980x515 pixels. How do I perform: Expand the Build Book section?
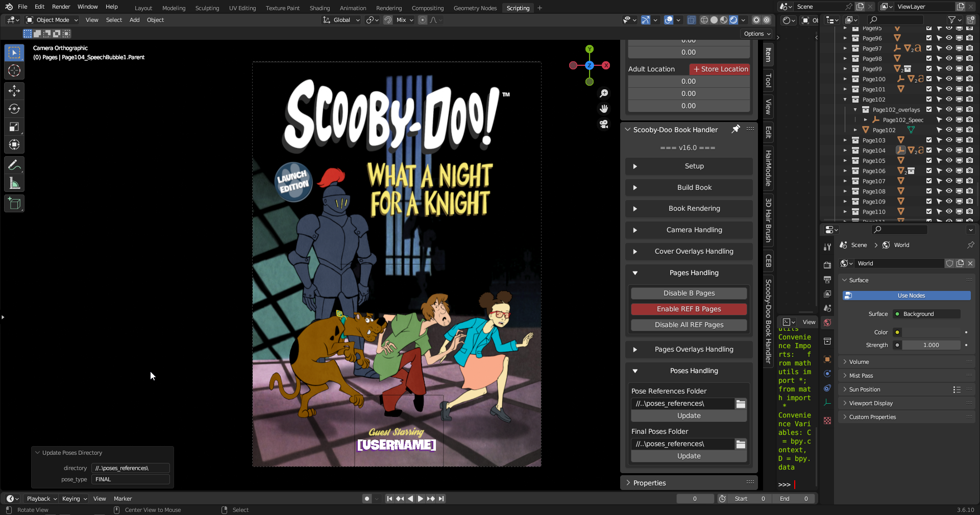689,187
